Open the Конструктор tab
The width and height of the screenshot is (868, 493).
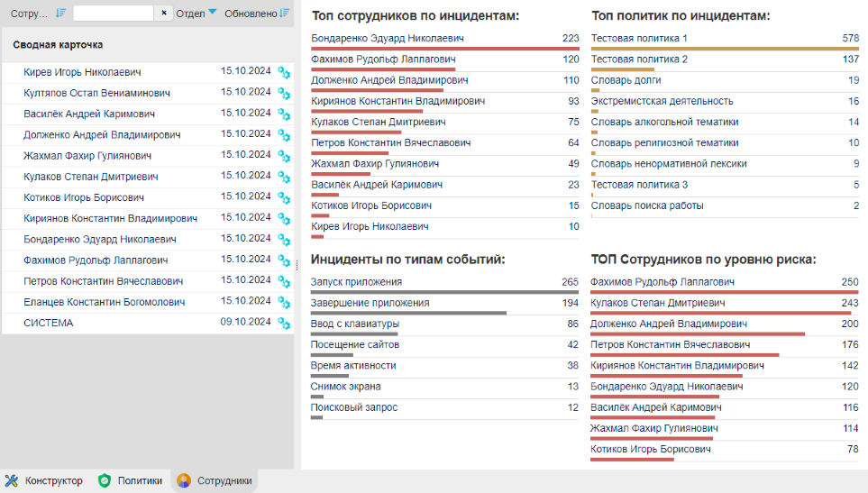coord(44,481)
